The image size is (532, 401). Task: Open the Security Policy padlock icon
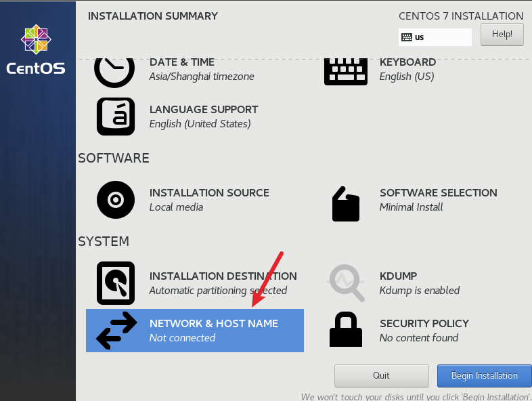(346, 329)
